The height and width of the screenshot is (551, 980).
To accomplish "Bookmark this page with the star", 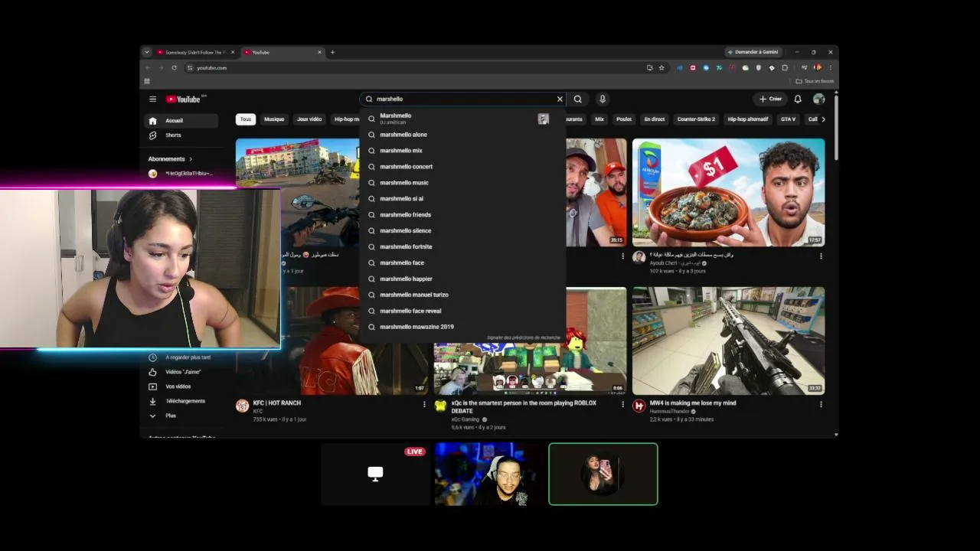I will coord(661,67).
